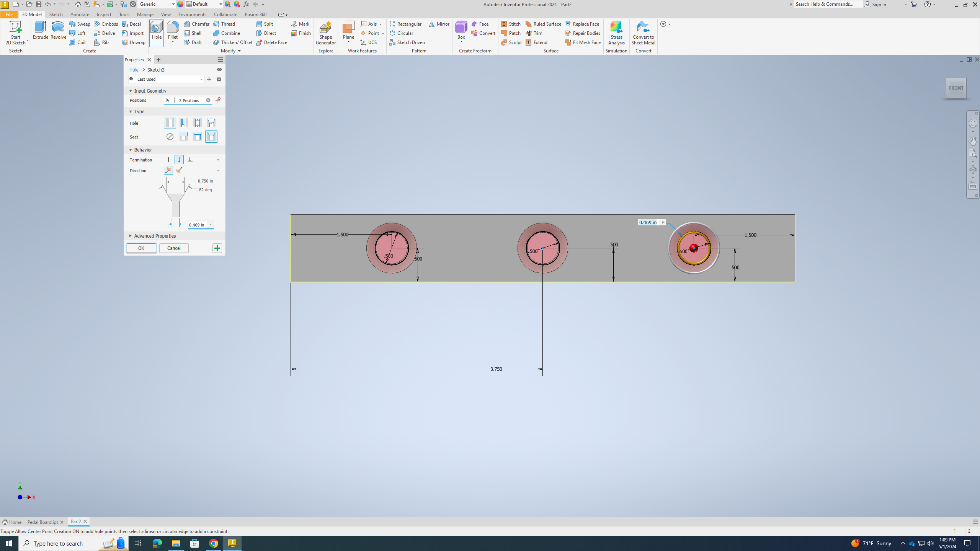Viewport: 980px width, 551px height.
Task: Switch to the Sketch ribbon tab
Action: pyautogui.click(x=56, y=15)
